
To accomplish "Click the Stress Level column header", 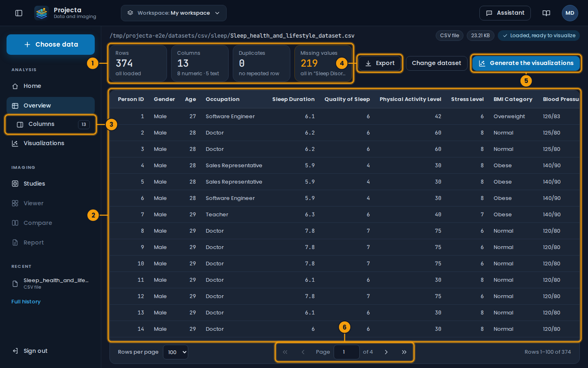I will (x=468, y=99).
